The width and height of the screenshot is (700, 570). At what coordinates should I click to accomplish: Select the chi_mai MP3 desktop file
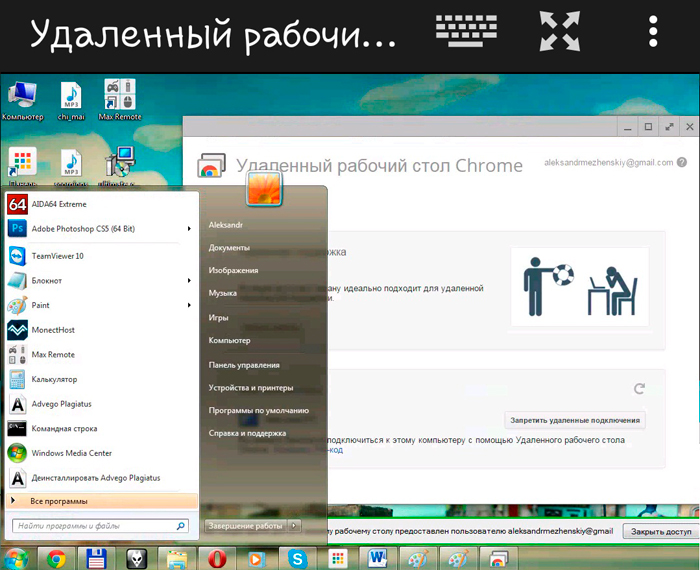[71, 101]
